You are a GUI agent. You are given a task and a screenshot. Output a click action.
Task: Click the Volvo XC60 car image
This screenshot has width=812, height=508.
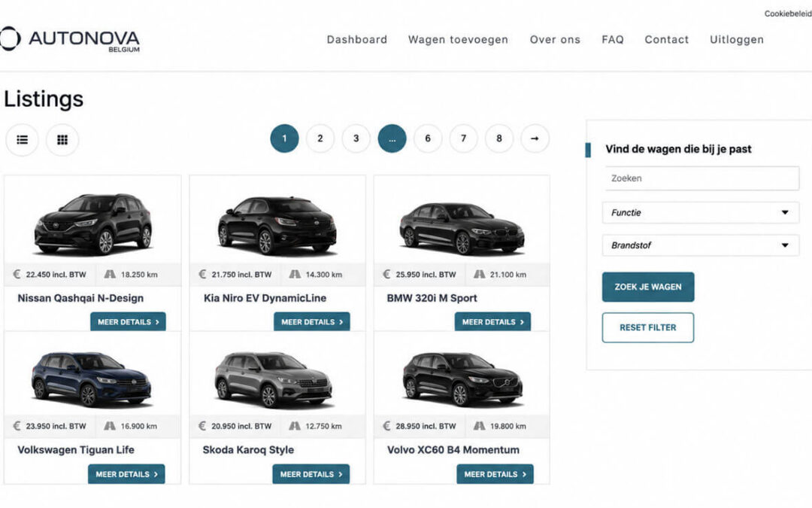pos(462,379)
